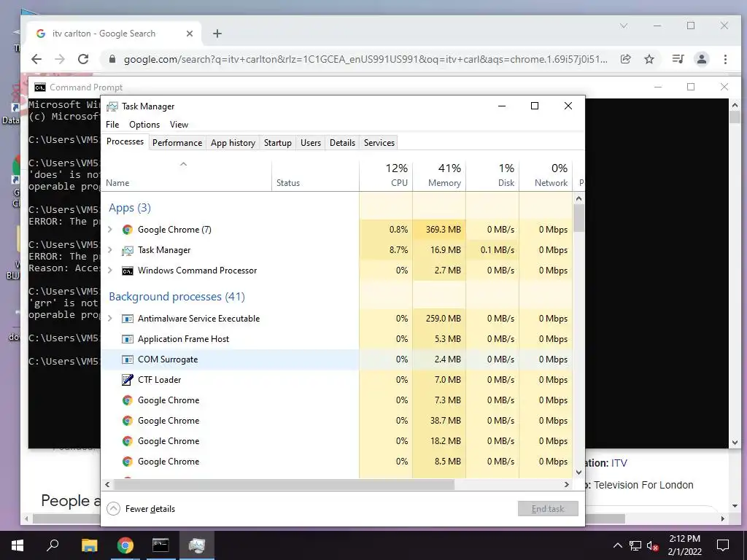Image resolution: width=747 pixels, height=560 pixels.
Task: Click the CTF Loader pen icon
Action: 127,379
